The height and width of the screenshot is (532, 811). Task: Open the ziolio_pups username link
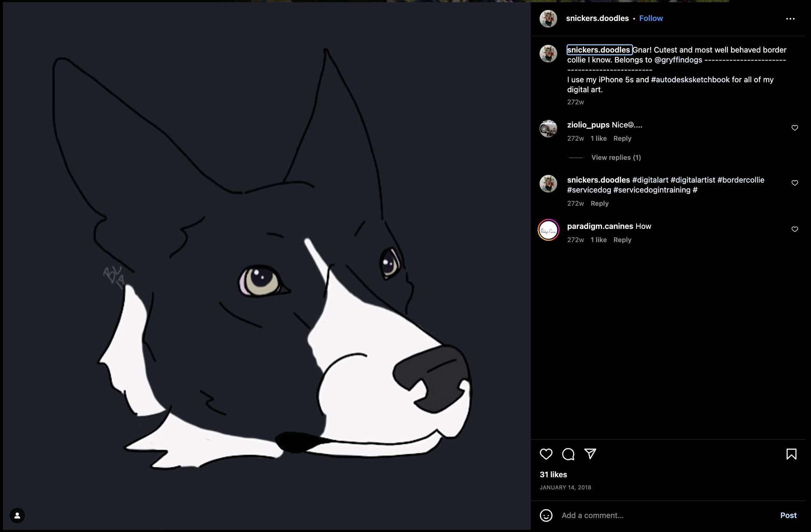pyautogui.click(x=588, y=125)
